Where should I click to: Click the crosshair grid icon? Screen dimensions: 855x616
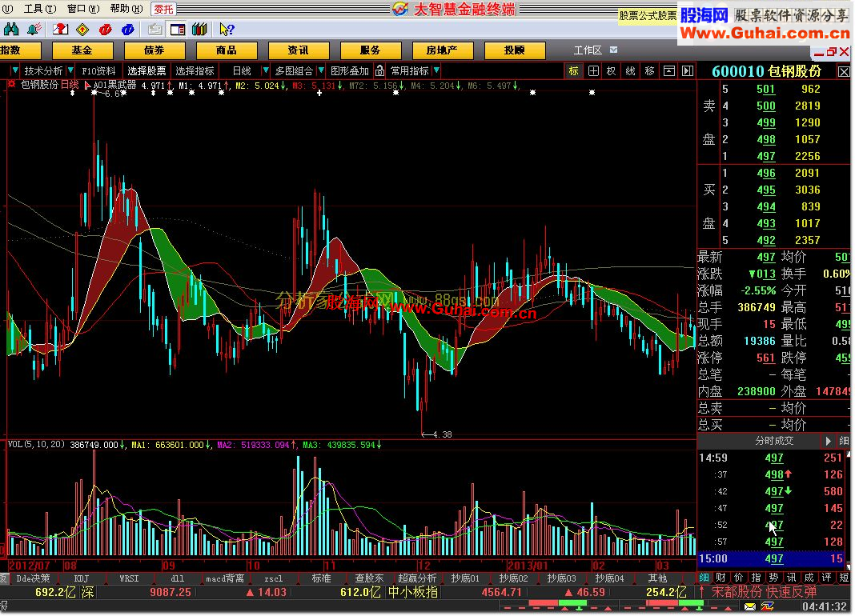coord(593,71)
